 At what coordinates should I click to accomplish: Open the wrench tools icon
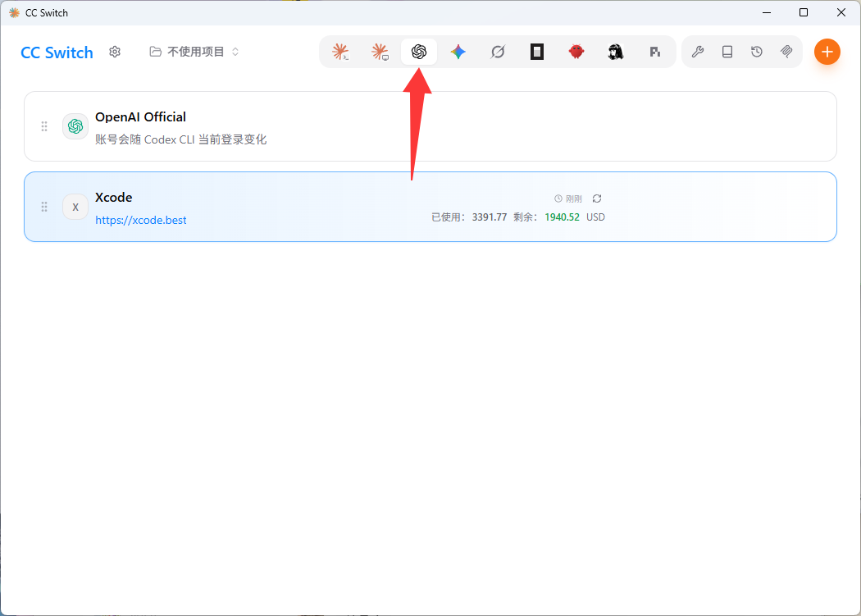(x=697, y=52)
